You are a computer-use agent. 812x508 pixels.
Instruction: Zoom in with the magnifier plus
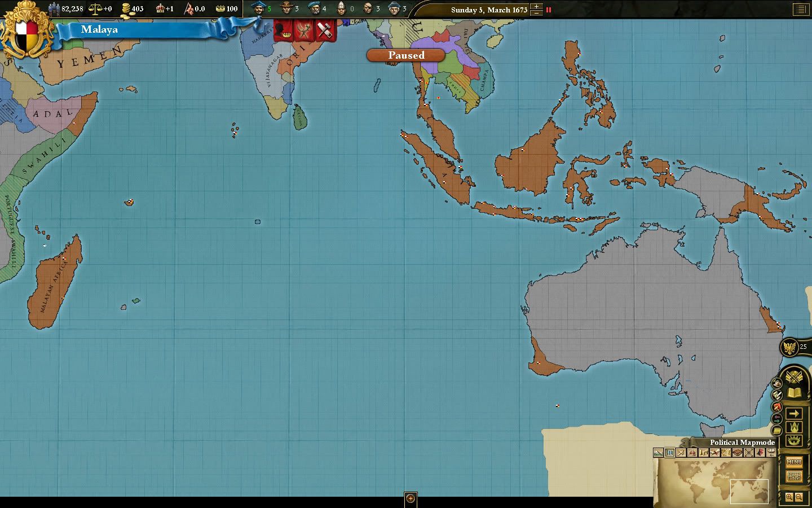(x=789, y=497)
